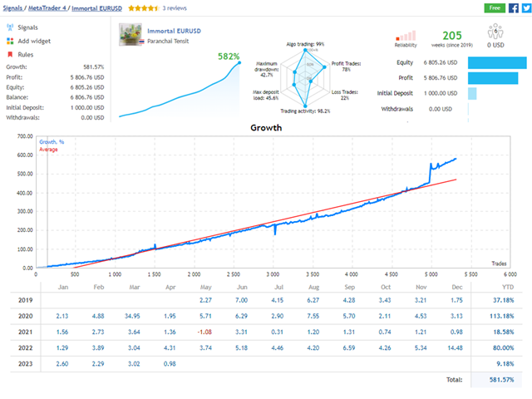Click the star rating icons

(x=144, y=8)
